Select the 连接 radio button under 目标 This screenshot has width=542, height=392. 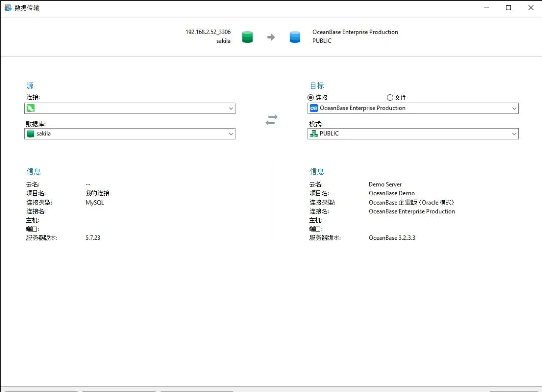pos(311,97)
